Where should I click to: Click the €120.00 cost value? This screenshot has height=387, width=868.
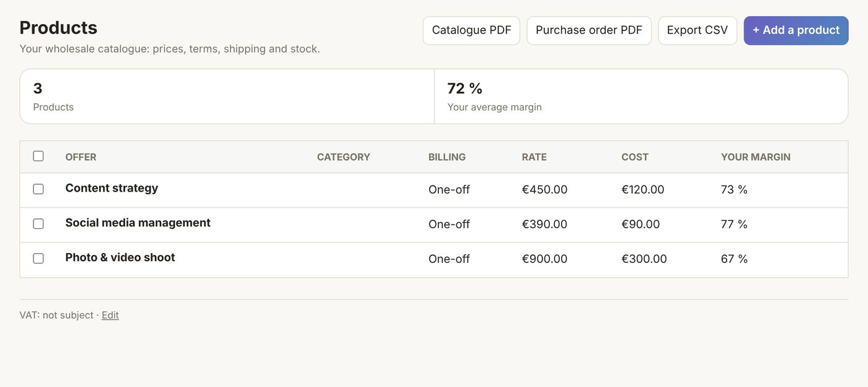point(643,190)
